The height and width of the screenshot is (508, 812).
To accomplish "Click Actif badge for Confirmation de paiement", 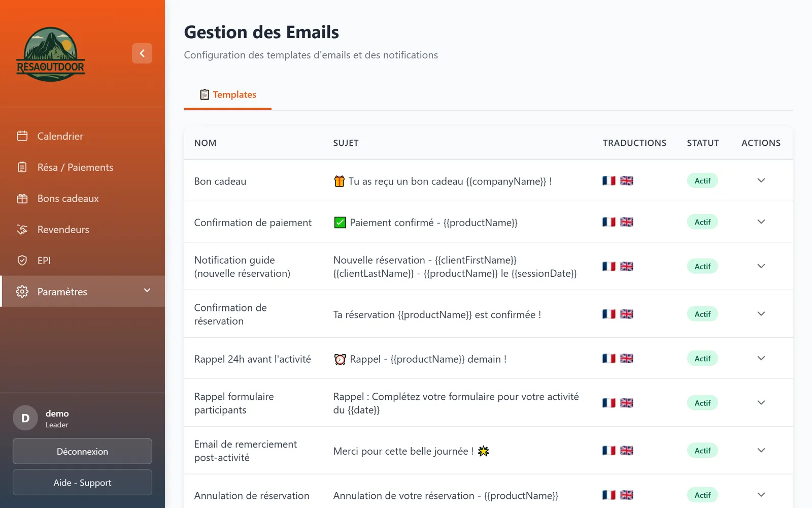I will pyautogui.click(x=702, y=222).
